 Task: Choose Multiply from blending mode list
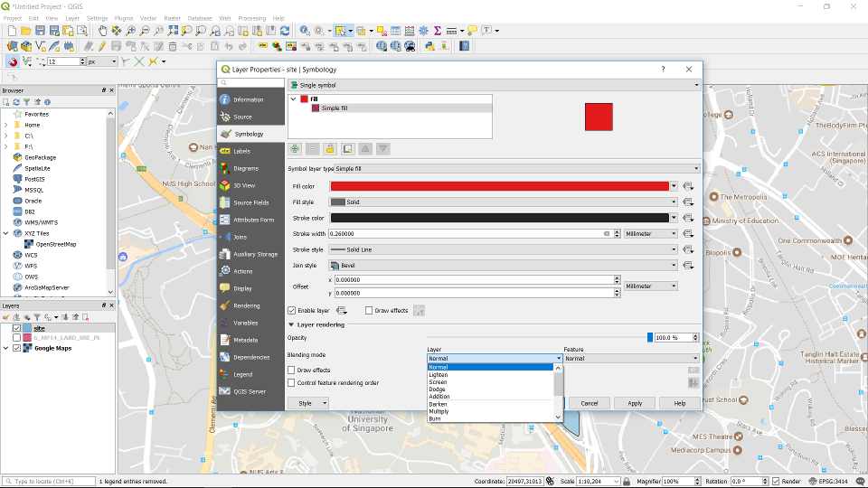coord(439,411)
